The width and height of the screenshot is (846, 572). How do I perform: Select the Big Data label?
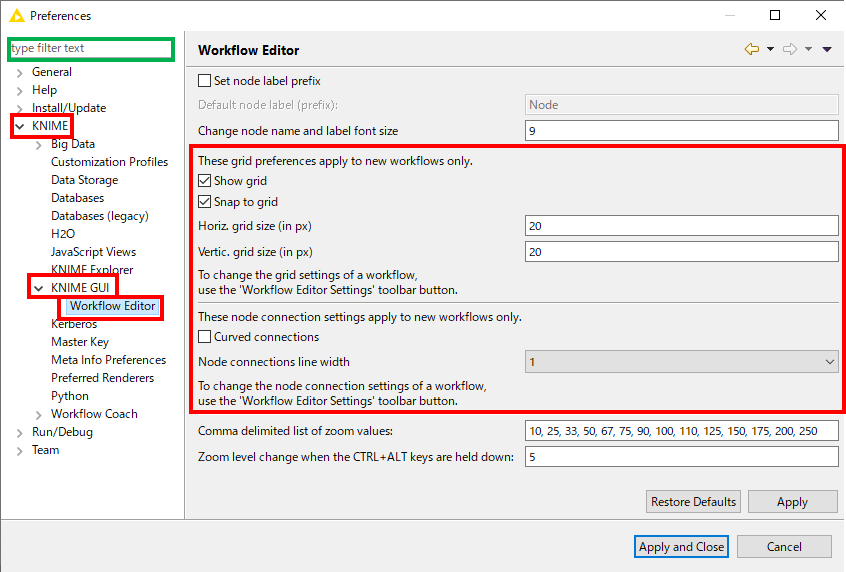point(73,144)
